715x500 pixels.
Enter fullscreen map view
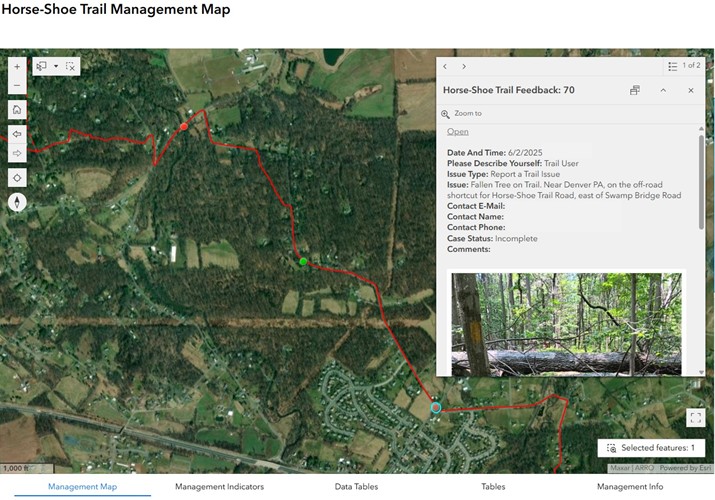(x=695, y=418)
